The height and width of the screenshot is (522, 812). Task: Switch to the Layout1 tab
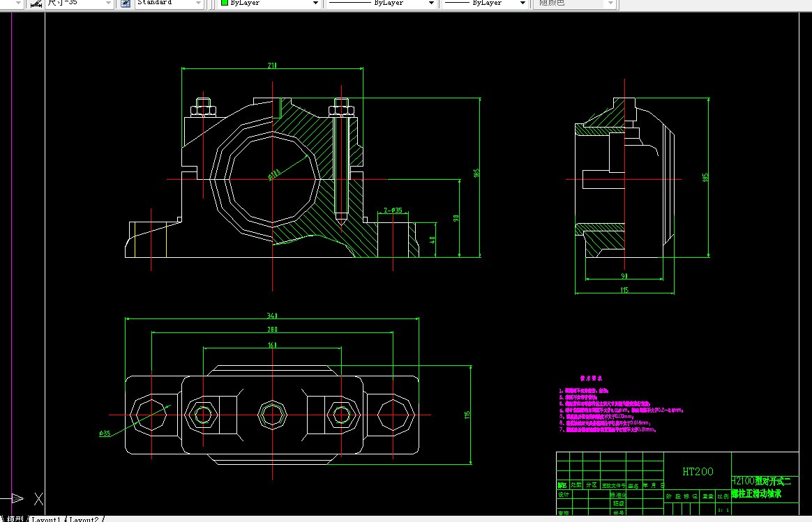point(45,519)
